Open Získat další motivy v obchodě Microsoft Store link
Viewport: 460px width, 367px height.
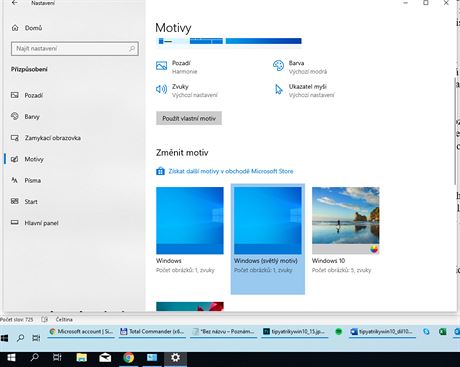click(x=231, y=171)
